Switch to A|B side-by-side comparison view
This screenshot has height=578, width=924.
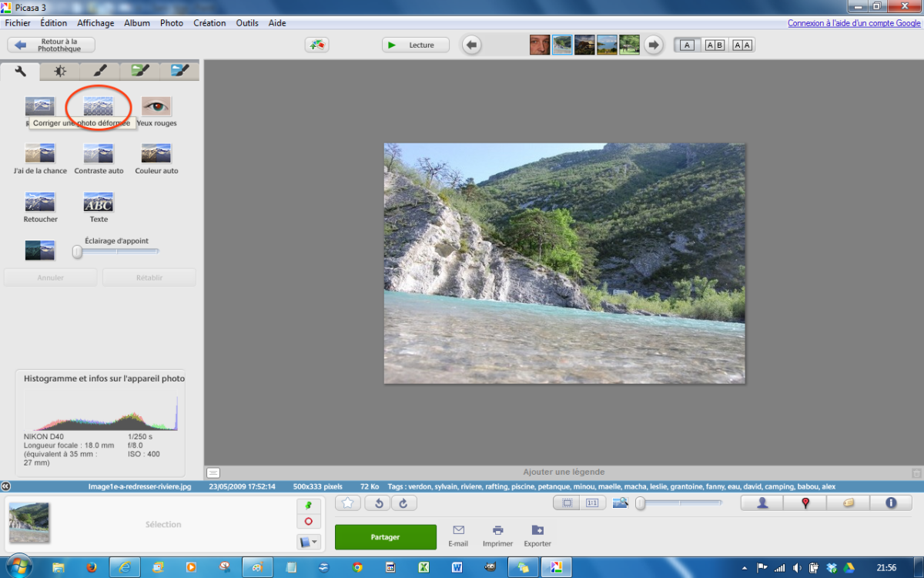(715, 45)
